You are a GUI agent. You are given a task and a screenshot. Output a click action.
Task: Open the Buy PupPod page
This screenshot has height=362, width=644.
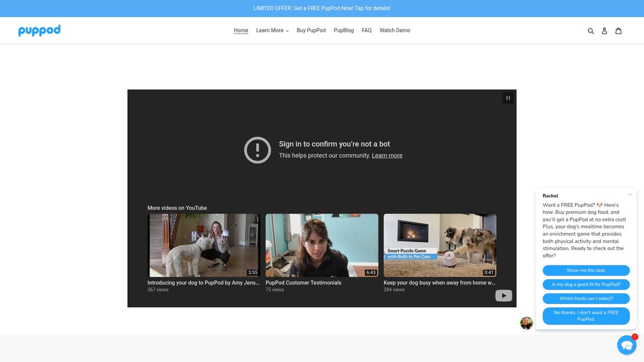point(311,31)
